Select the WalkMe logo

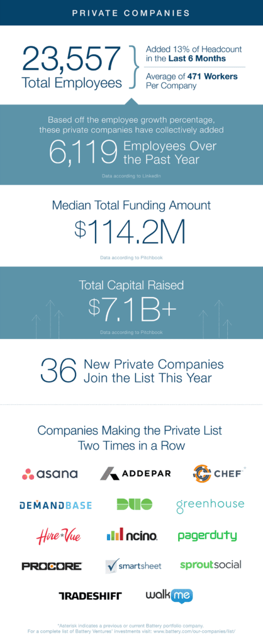[x=169, y=596]
